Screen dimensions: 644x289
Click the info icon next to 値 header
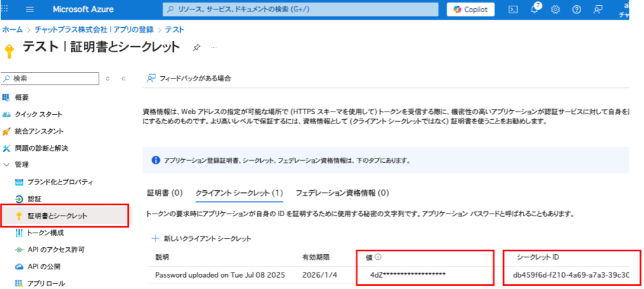[x=378, y=257]
